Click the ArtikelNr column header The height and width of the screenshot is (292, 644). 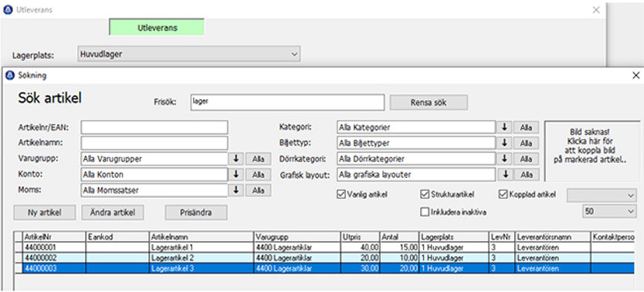(54, 237)
